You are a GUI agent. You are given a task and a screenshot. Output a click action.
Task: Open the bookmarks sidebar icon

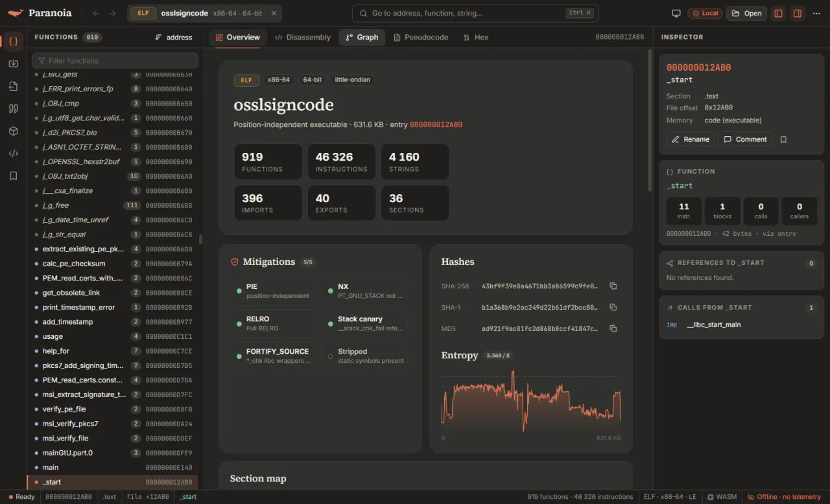coord(13,176)
